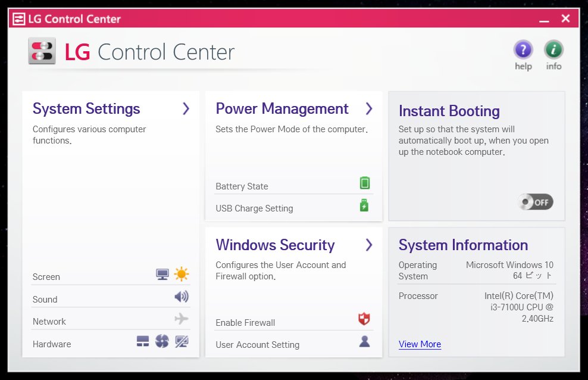Click the USB charge setting icon
Viewport: 588px width, 380px height.
coord(364,205)
